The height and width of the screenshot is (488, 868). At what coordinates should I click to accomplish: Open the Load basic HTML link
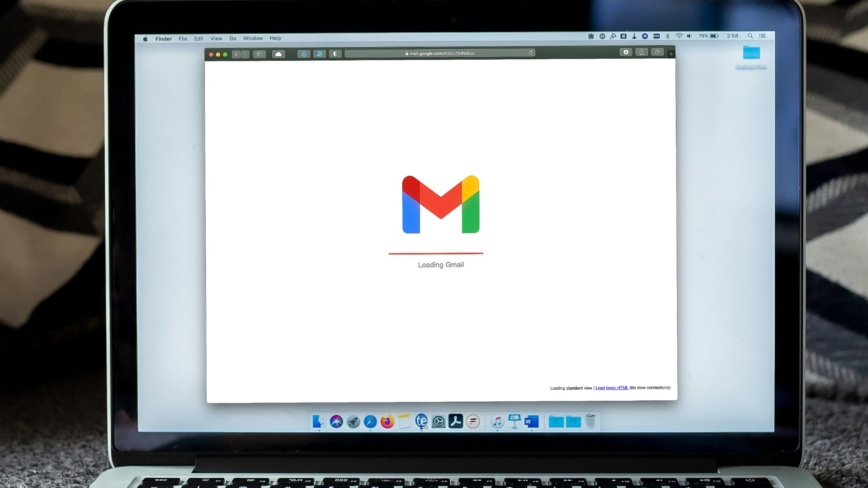click(x=612, y=388)
